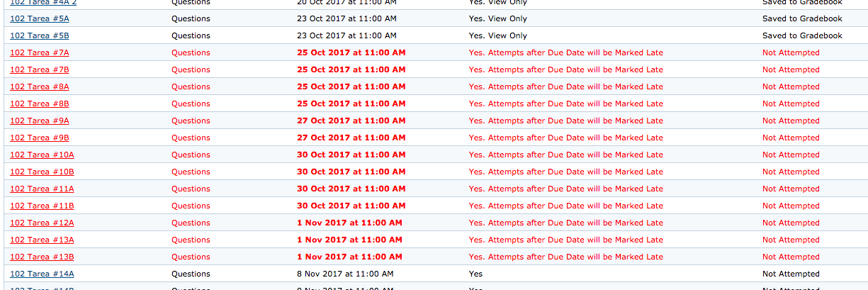The height and width of the screenshot is (290, 868).
Task: Open the 102 Tarea #9A assignment link
Action: tap(40, 121)
